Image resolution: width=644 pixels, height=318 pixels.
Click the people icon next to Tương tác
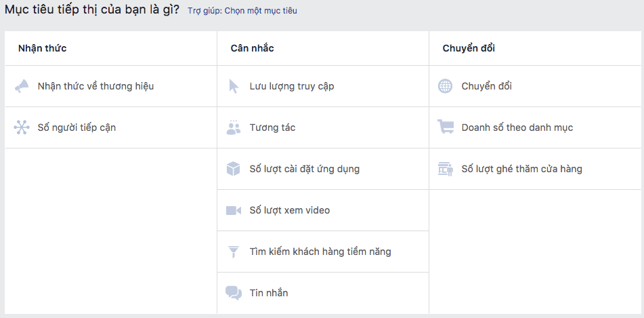point(234,127)
